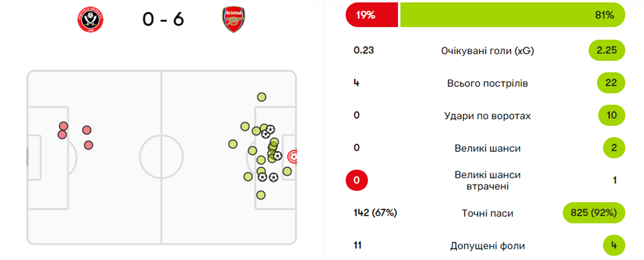Click the goal ball icon nearest the goal target
Image resolution: width=644 pixels, height=260 pixels.
pos(277,156)
